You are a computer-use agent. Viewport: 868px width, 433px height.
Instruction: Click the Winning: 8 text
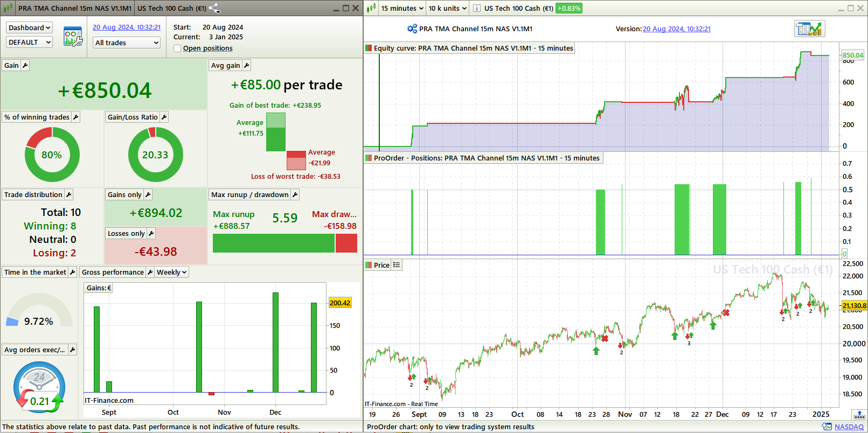coord(50,226)
